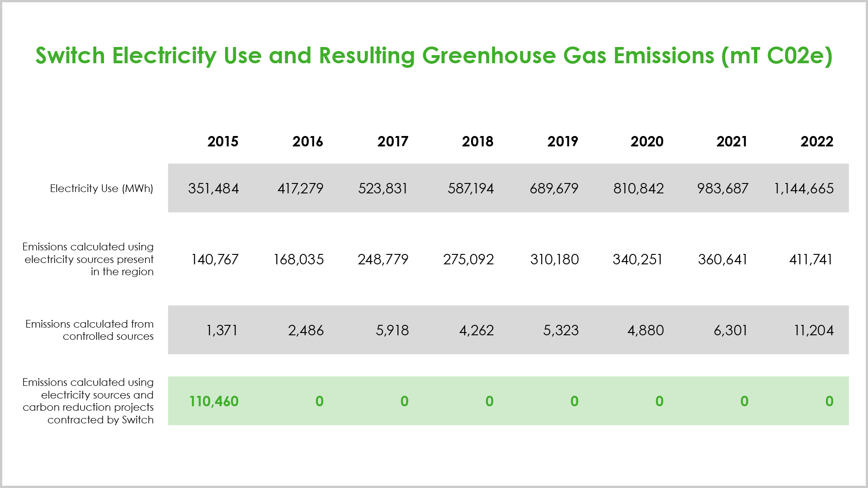
Task: Select electricity use value 810,842
Action: (x=639, y=188)
